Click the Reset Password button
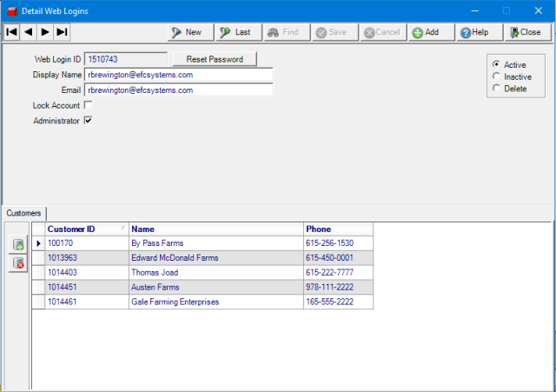556x392 pixels. pos(215,59)
